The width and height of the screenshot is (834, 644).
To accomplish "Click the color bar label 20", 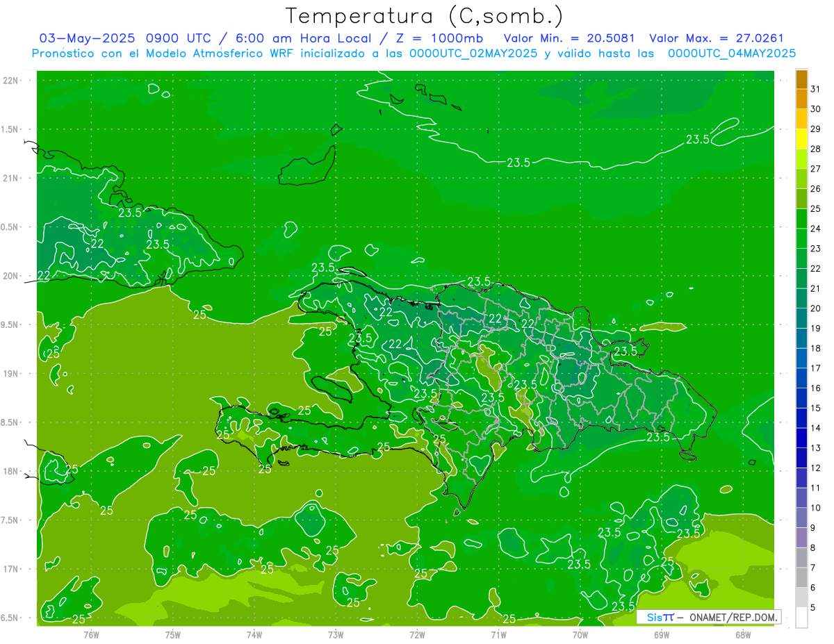I will coord(815,308).
